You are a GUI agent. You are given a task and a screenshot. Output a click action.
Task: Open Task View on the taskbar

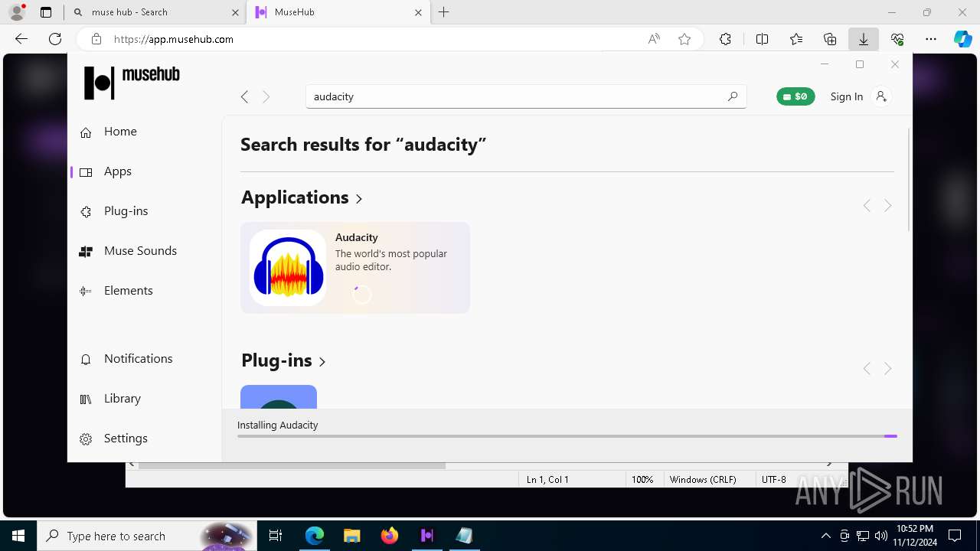(276, 536)
